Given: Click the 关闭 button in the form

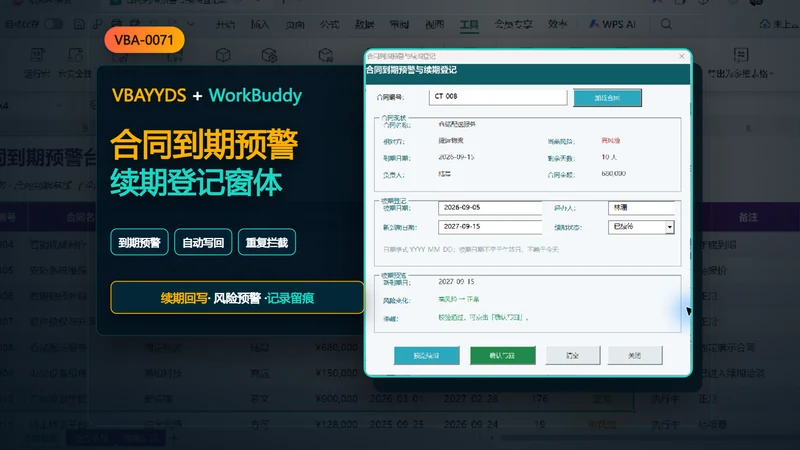Looking at the screenshot, I should click(635, 356).
